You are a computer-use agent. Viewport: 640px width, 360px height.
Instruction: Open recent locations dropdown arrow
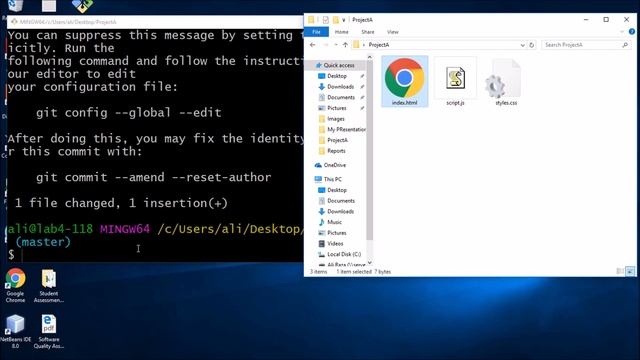[336, 45]
